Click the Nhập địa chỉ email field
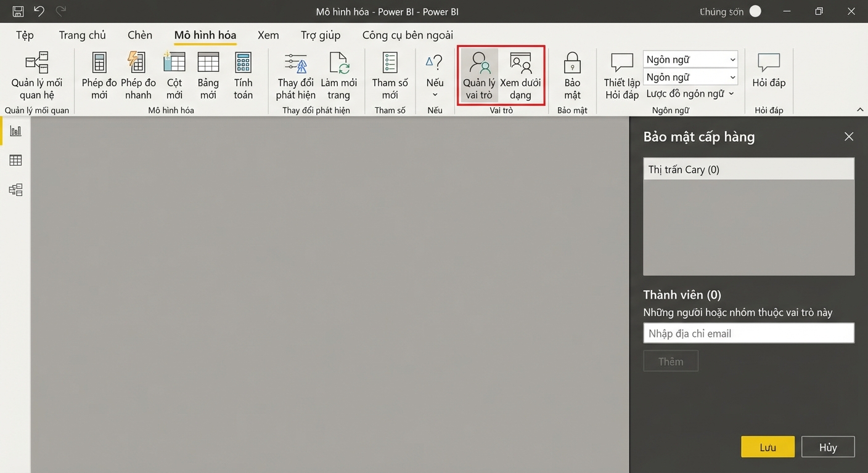 coord(748,333)
